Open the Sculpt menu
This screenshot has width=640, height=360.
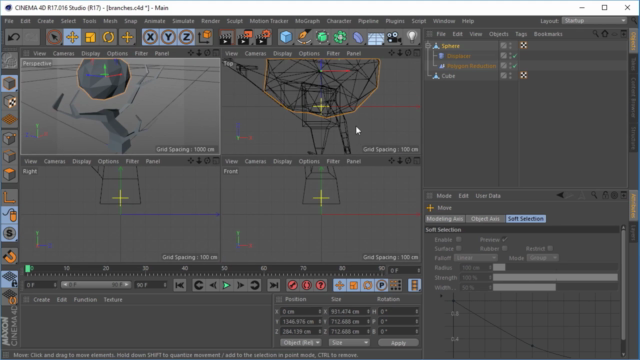click(x=235, y=21)
